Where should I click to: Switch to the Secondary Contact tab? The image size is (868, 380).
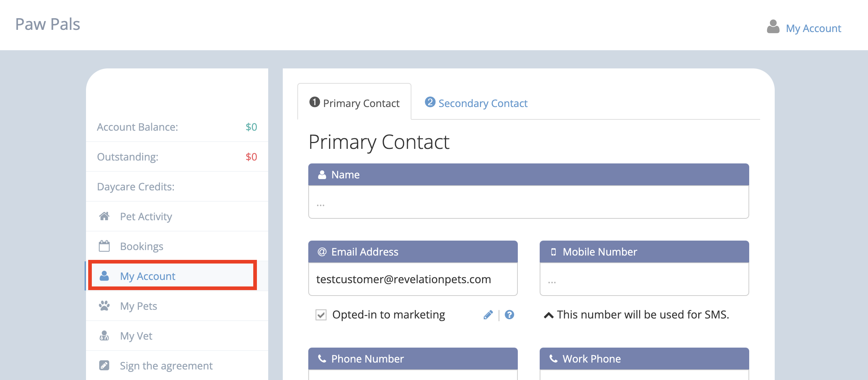(476, 103)
